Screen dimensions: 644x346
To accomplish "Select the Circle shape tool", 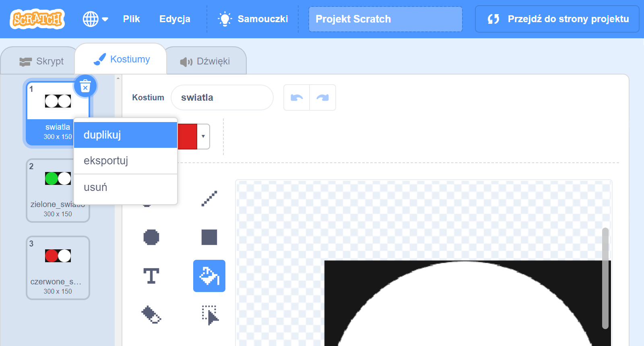I will [x=151, y=237].
